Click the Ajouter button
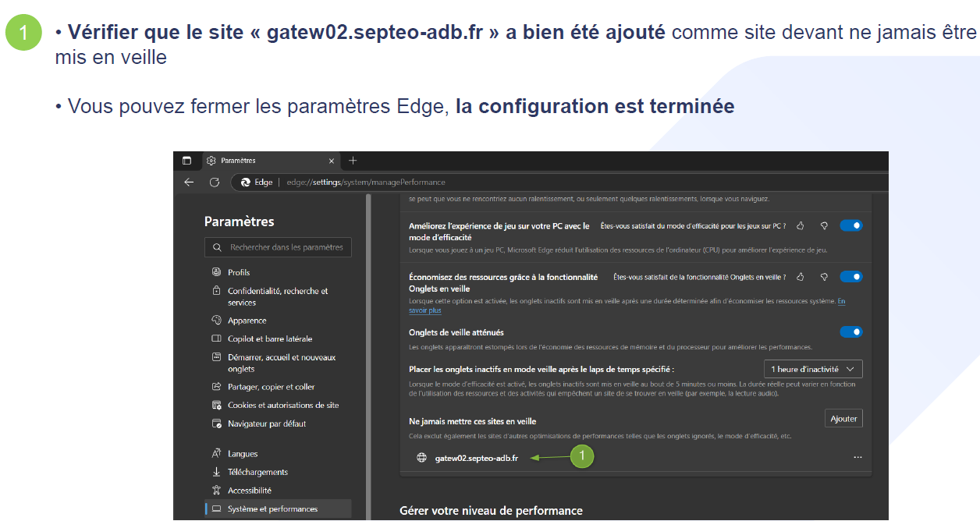 pyautogui.click(x=843, y=419)
